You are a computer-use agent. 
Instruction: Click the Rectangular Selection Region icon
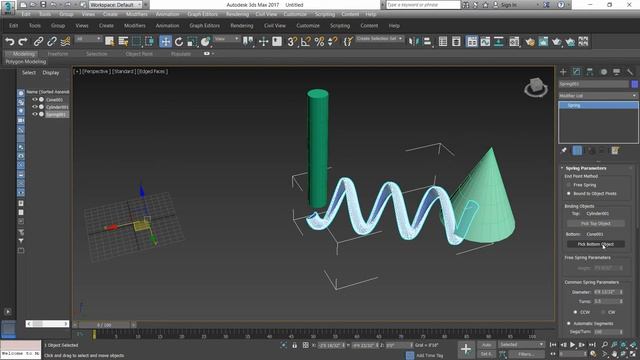pyautogui.click(x=136, y=41)
